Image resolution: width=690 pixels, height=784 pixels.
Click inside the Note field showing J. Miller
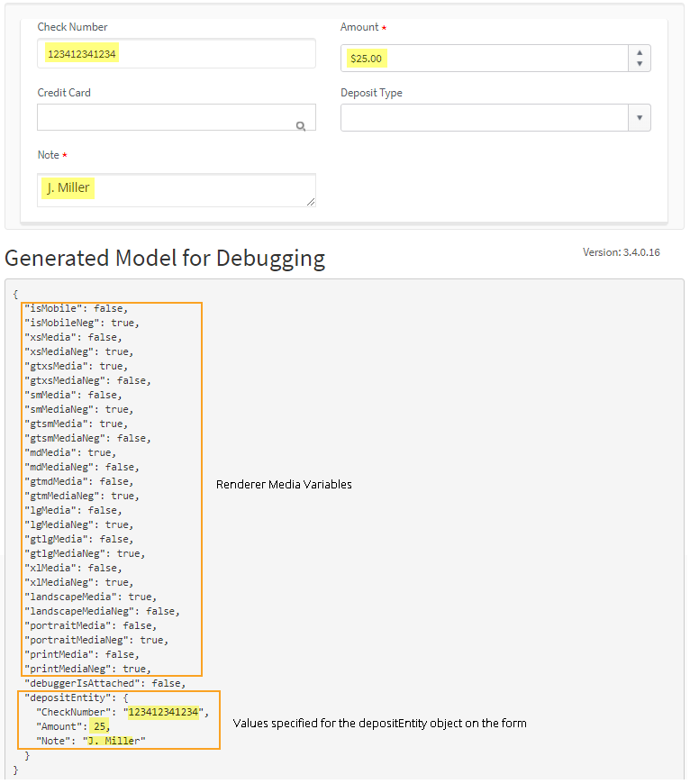click(176, 189)
